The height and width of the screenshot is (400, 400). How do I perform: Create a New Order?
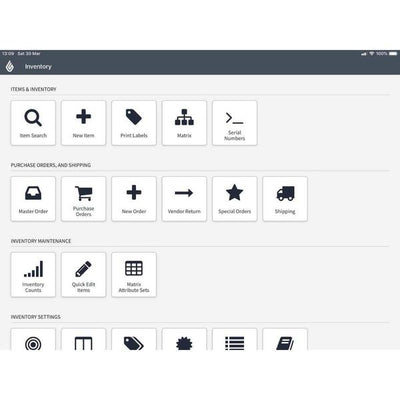pyautogui.click(x=134, y=199)
